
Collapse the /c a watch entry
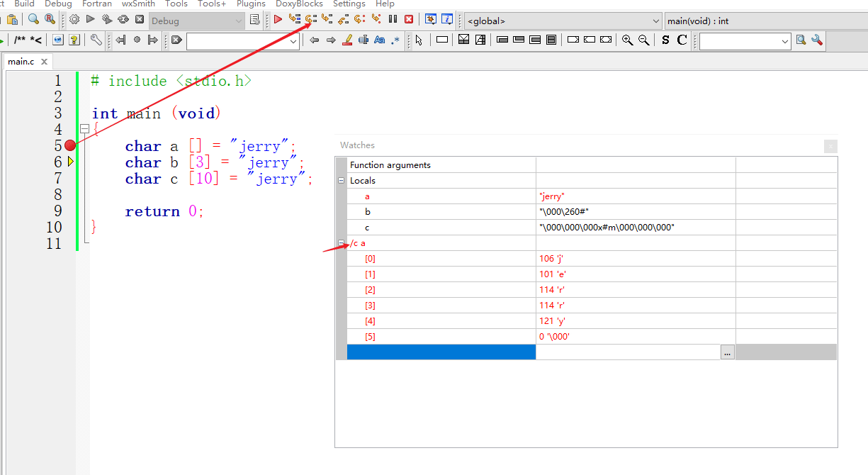click(x=342, y=243)
